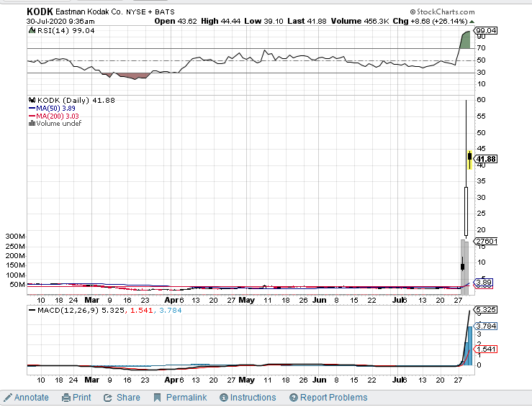532x407 pixels.
Task: Click the Report Problems question mark icon
Action: pos(294,398)
